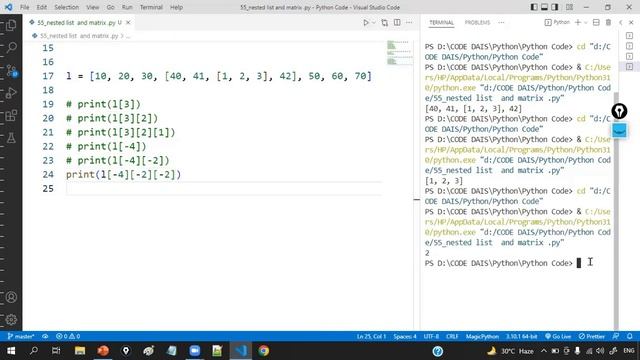Open Zoom from Windows taskbar
This screenshot has width=640, height=360.
195,351
